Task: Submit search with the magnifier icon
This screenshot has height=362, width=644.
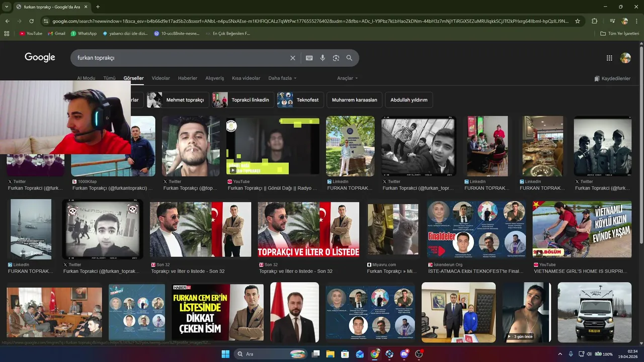Action: 349,58
